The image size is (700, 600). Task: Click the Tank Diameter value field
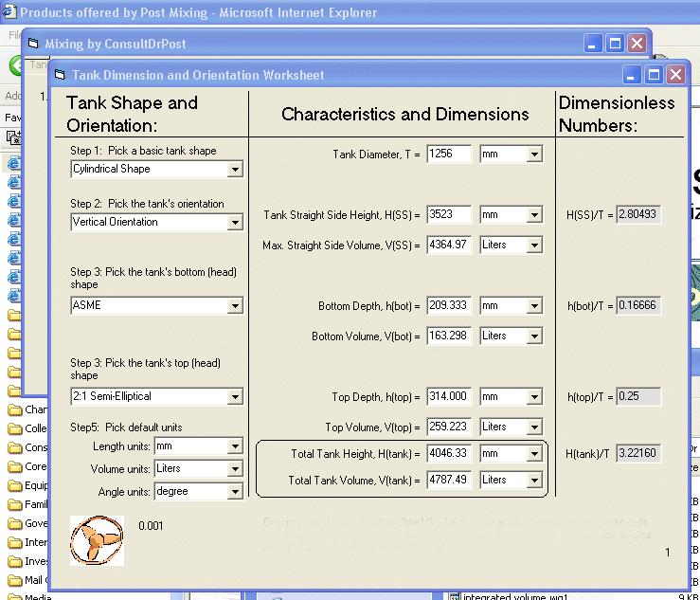pos(449,154)
